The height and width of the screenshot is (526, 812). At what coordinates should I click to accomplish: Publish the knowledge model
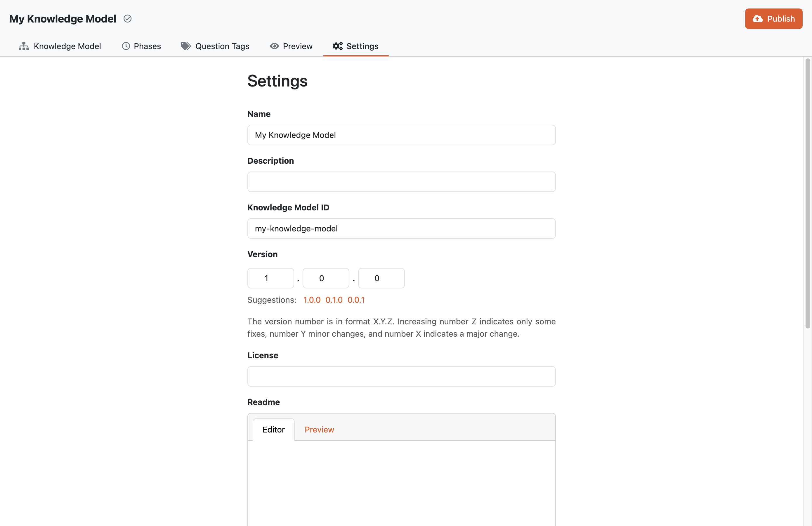[x=773, y=19]
